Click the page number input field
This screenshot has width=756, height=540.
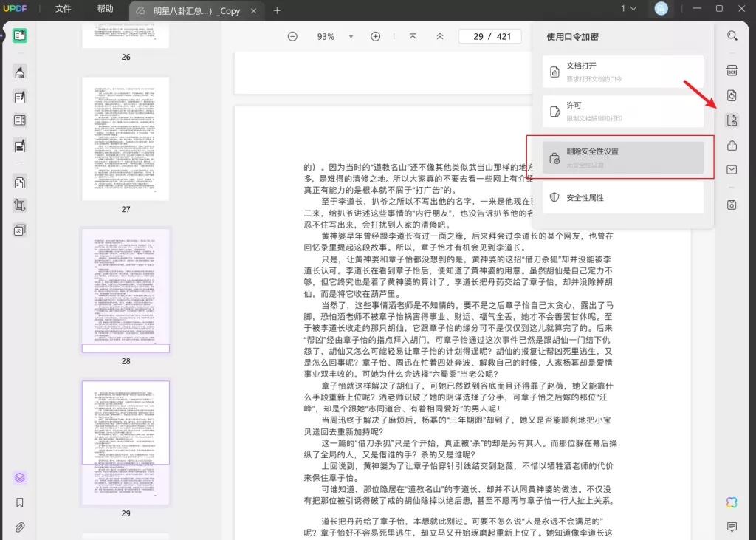point(491,37)
